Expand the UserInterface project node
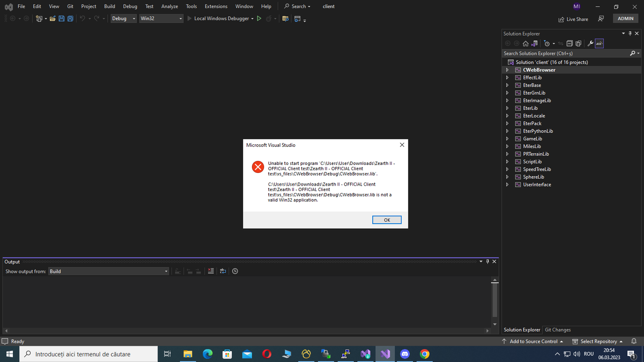This screenshot has height=362, width=644. click(x=507, y=185)
